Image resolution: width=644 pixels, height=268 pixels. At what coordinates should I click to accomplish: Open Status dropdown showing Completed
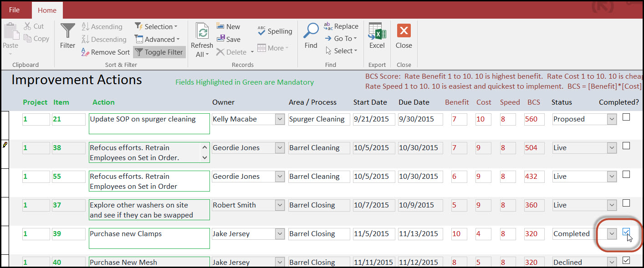[x=612, y=234]
